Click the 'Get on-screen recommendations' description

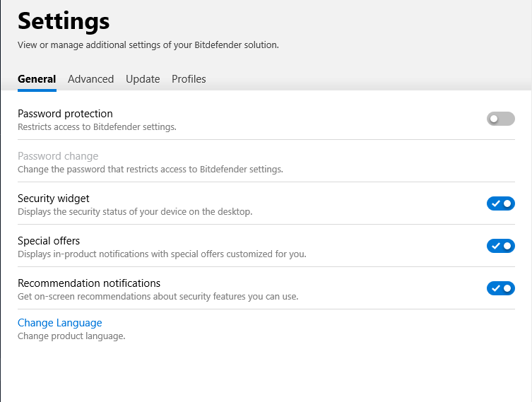(158, 297)
